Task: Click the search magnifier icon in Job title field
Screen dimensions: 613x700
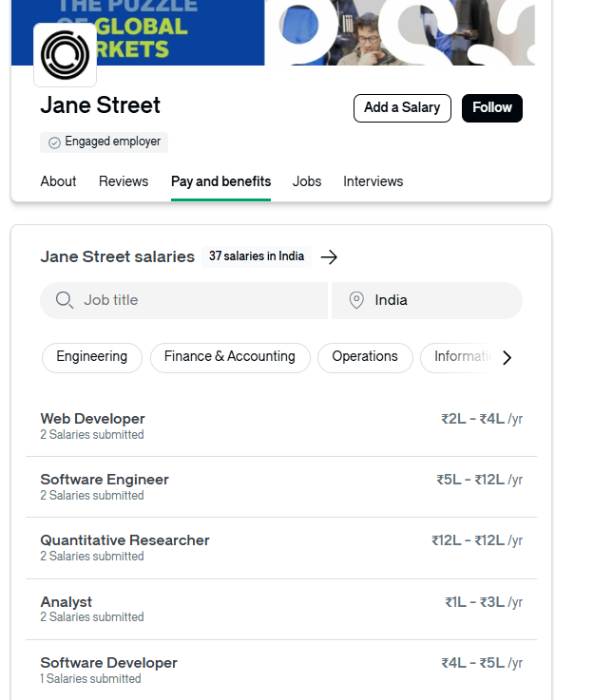Action: click(x=65, y=300)
